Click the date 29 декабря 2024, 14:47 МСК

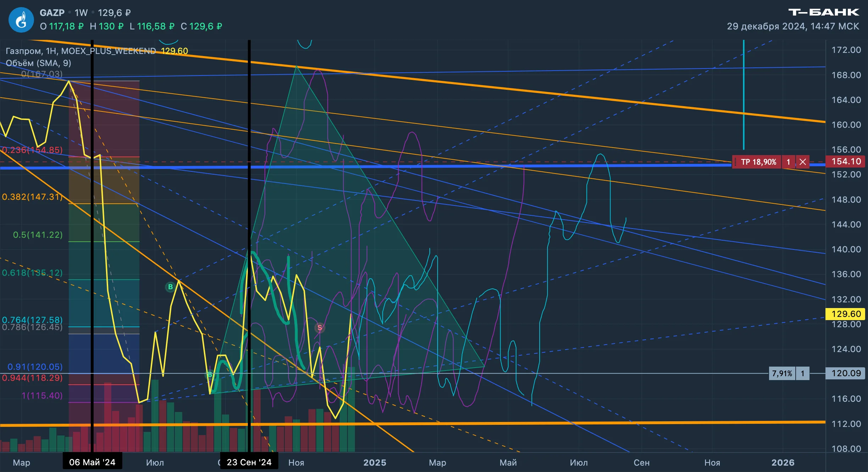coord(793,26)
